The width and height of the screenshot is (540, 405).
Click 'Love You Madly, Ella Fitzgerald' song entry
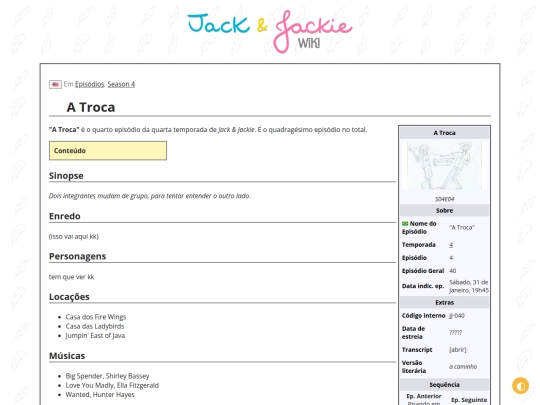[112, 385]
